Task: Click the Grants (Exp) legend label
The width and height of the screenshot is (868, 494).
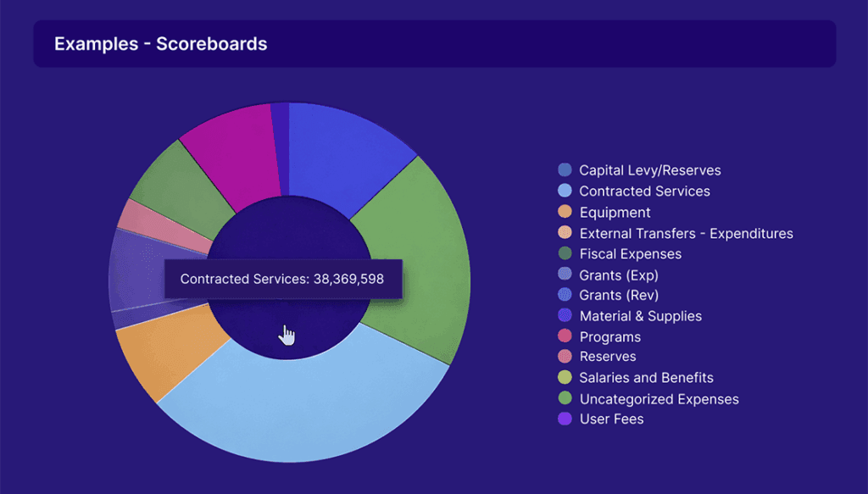Action: tap(619, 275)
